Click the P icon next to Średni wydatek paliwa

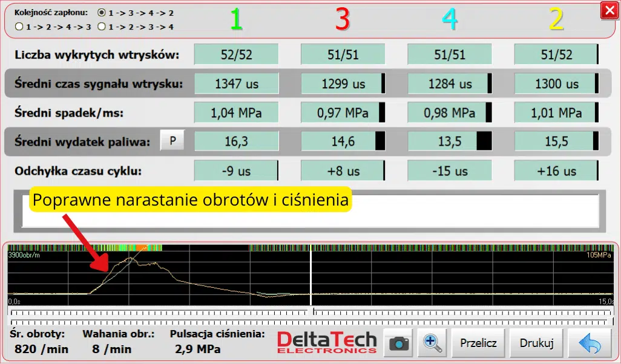tap(172, 140)
